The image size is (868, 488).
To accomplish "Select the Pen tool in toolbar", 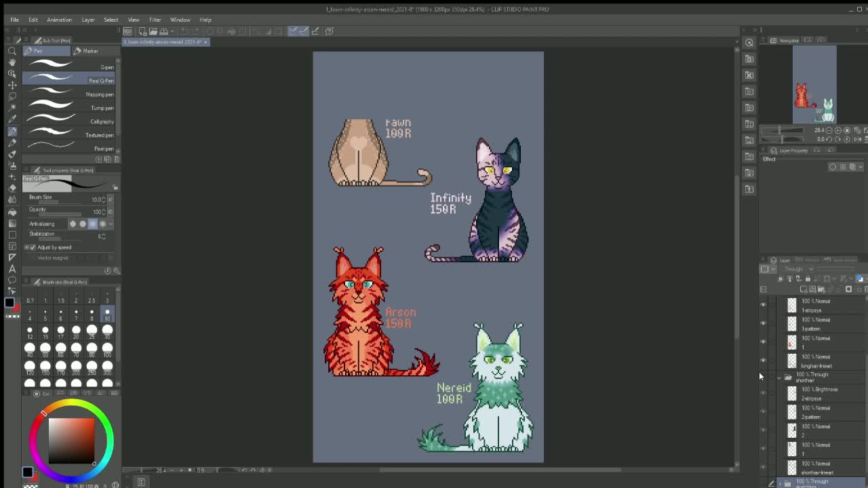I will (12, 131).
